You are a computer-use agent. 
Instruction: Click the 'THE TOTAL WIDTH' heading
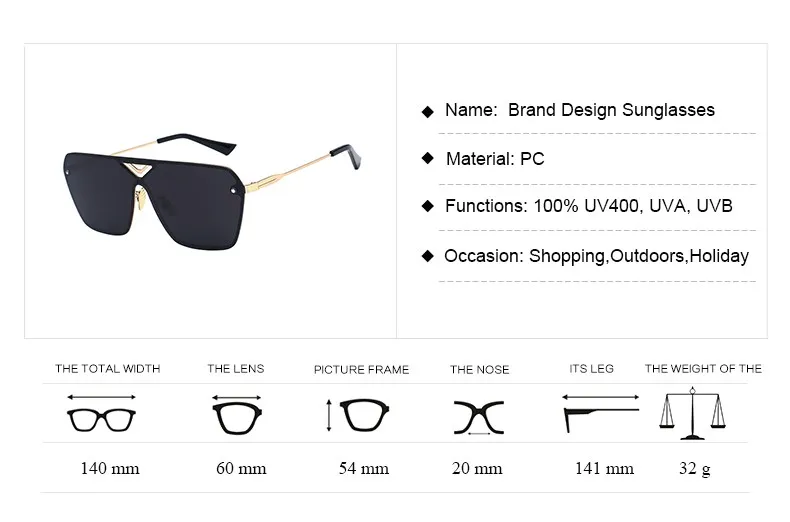[x=108, y=369]
